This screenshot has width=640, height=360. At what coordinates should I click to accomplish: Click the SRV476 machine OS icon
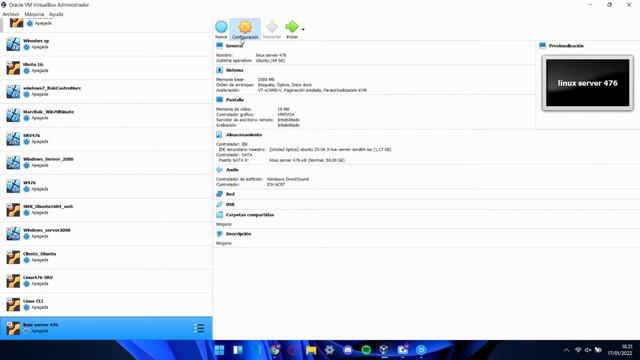(x=13, y=139)
